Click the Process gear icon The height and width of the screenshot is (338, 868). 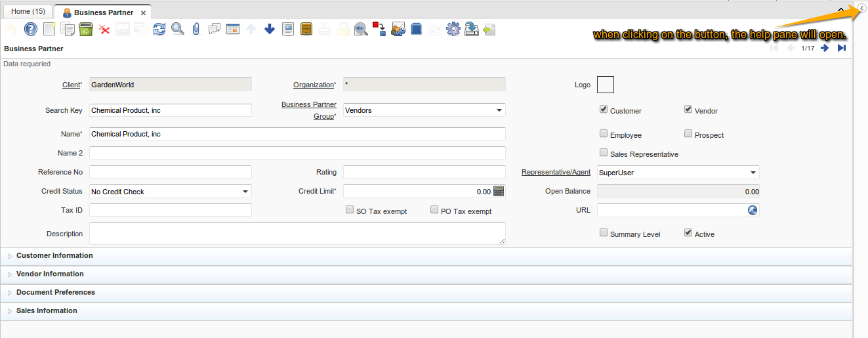[x=453, y=29]
